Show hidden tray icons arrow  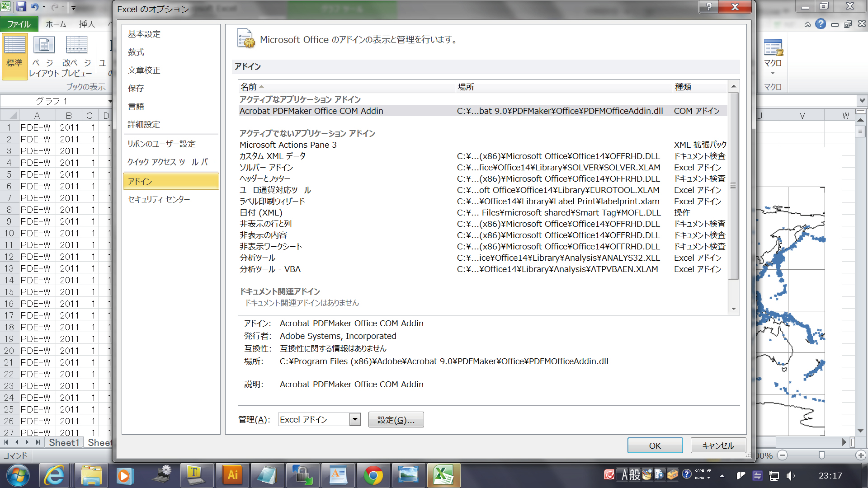click(722, 476)
